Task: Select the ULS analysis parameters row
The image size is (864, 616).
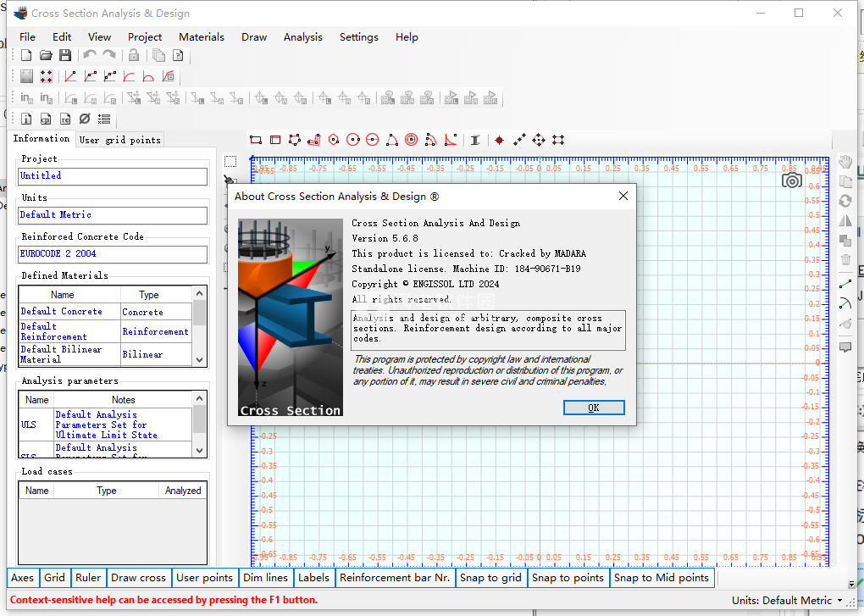Action: click(105, 425)
